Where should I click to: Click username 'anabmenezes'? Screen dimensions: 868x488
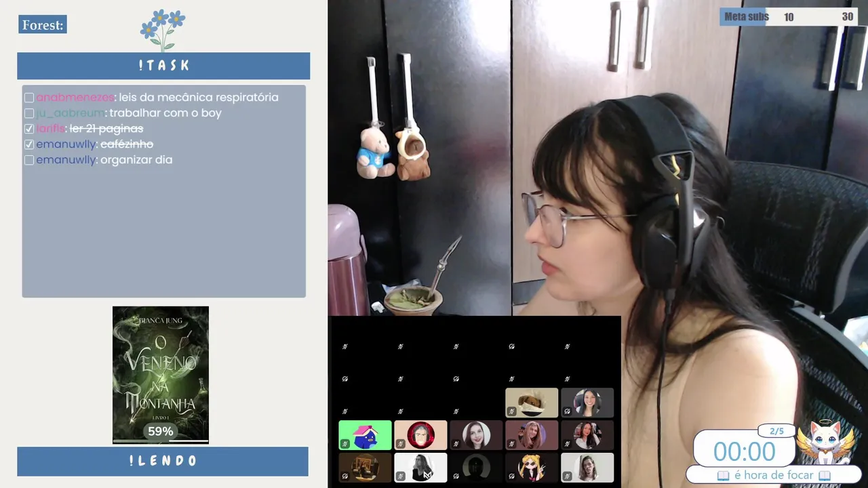coord(75,97)
